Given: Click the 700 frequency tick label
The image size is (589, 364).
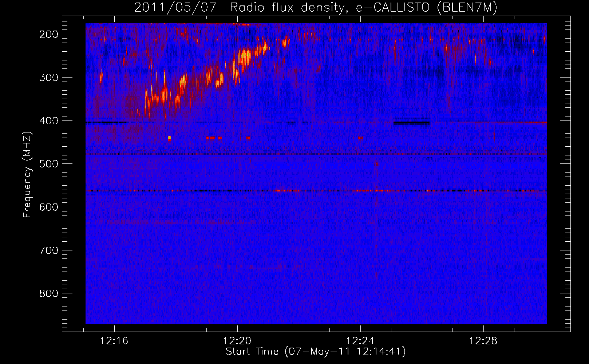Looking at the screenshot, I should pos(49,250).
